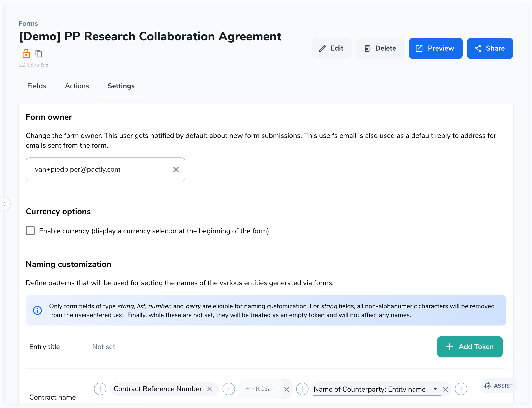Screen dimensions: 532x408
Task: Click the Currency options heading
Action: click(58, 212)
